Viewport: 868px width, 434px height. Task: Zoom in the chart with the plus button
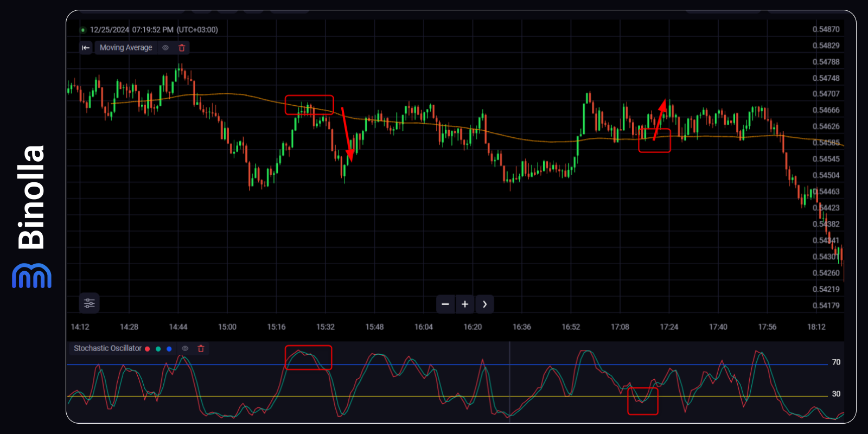point(465,304)
